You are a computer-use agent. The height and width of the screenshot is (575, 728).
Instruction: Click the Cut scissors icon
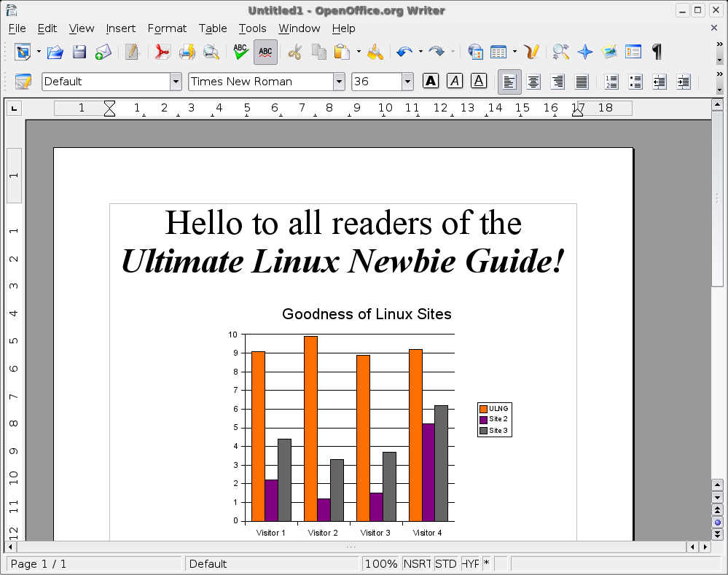coord(295,52)
